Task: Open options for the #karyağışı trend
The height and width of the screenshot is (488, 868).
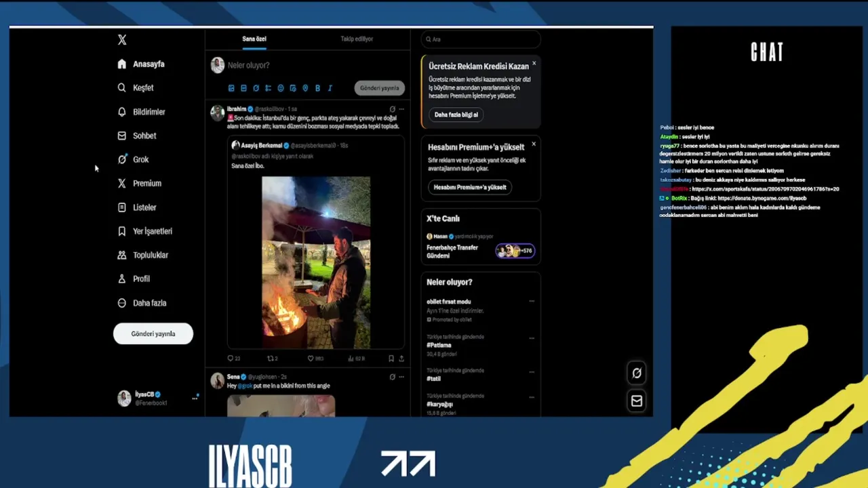Action: pyautogui.click(x=532, y=397)
